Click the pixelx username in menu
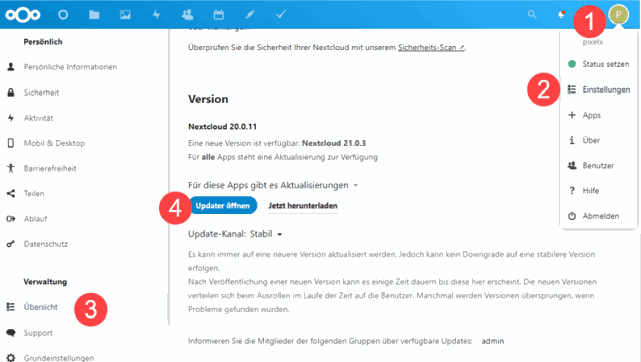Image resolution: width=641 pixels, height=362 pixels. pyautogui.click(x=593, y=42)
